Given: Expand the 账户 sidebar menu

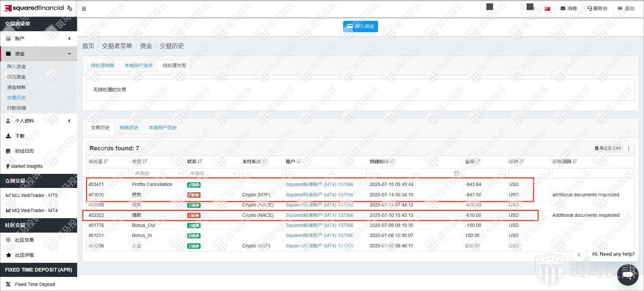Looking at the screenshot, I should tap(38, 39).
